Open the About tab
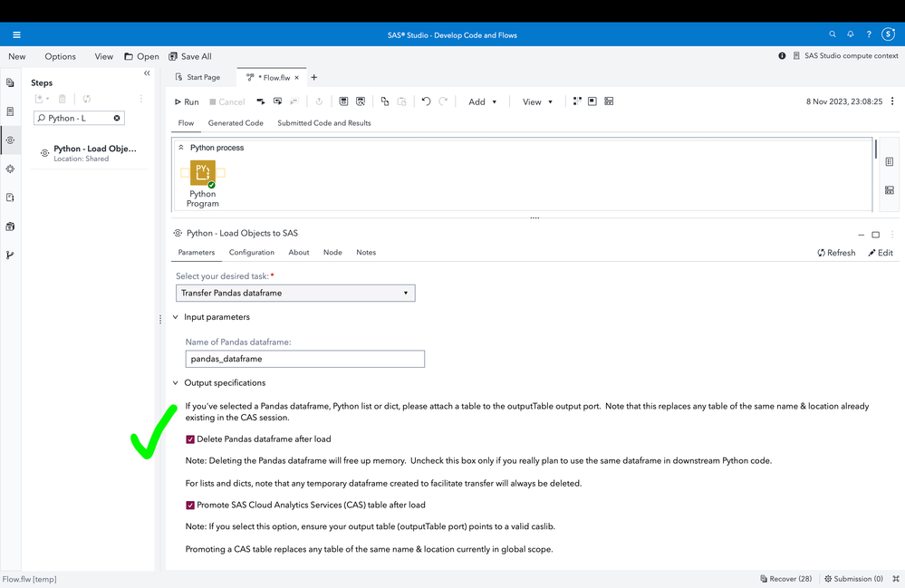Image resolution: width=905 pixels, height=588 pixels. 298,252
